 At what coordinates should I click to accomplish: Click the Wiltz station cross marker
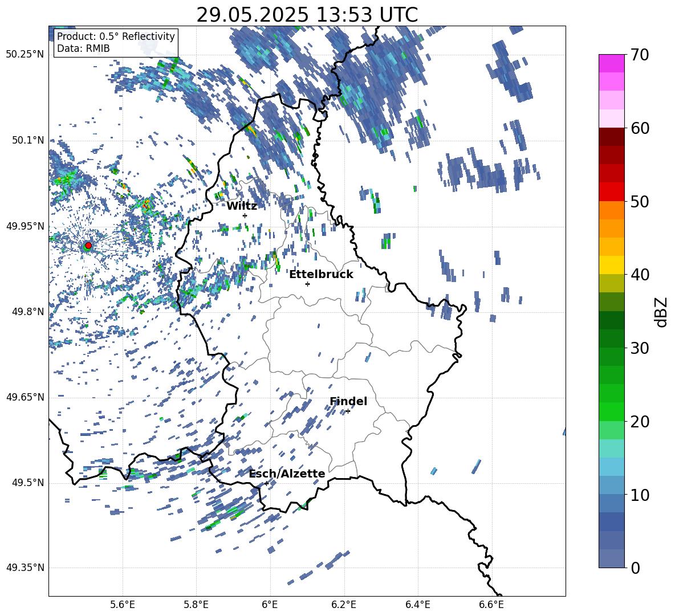tap(245, 215)
